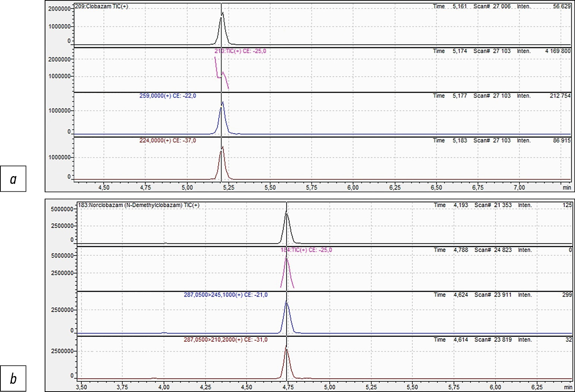This screenshot has height=392, width=575.
Task: Click the Scan# 27 006 readout
Action: (x=492, y=6)
